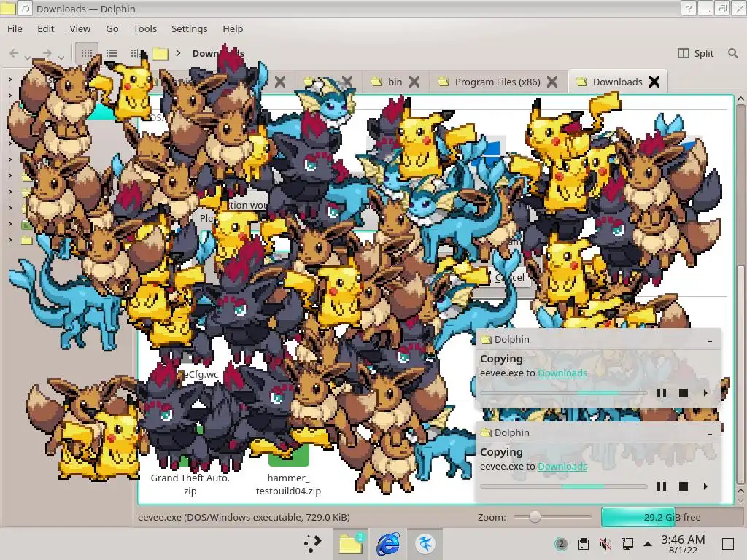Click the Forward navigation arrow
The width and height of the screenshot is (747, 560).
[47, 53]
